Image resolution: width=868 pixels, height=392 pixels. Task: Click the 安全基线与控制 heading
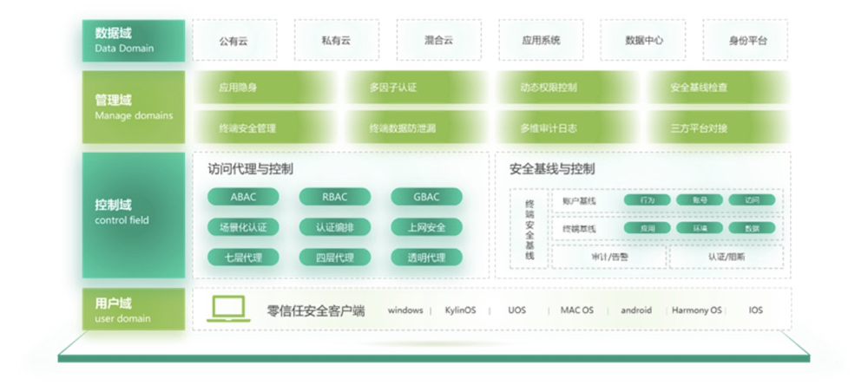click(x=552, y=168)
